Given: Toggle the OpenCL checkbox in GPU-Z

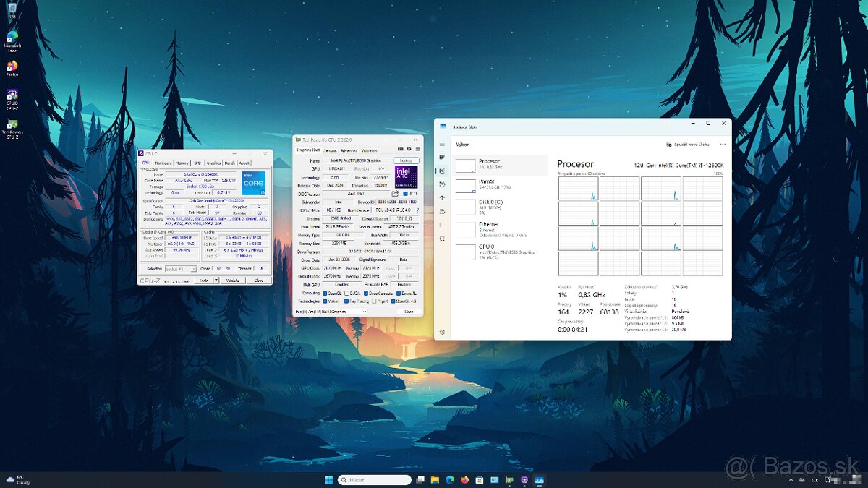Looking at the screenshot, I should pyautogui.click(x=325, y=294).
